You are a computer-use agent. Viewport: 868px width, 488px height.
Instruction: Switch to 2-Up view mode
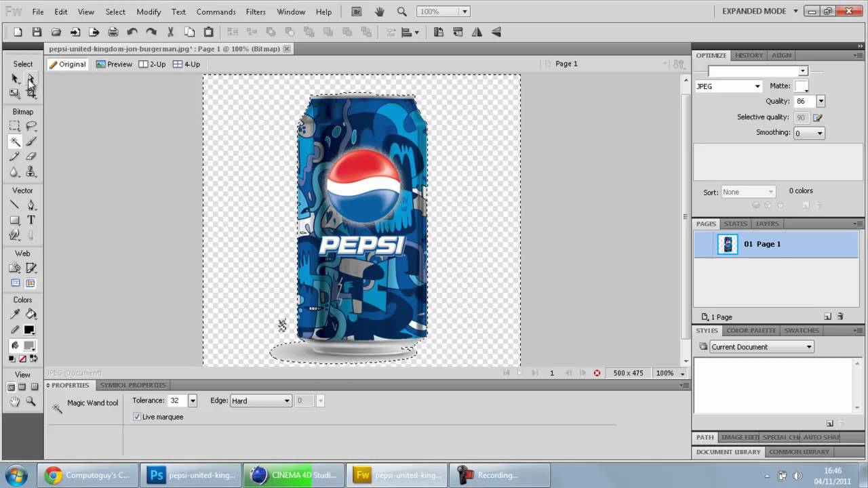[x=152, y=64]
